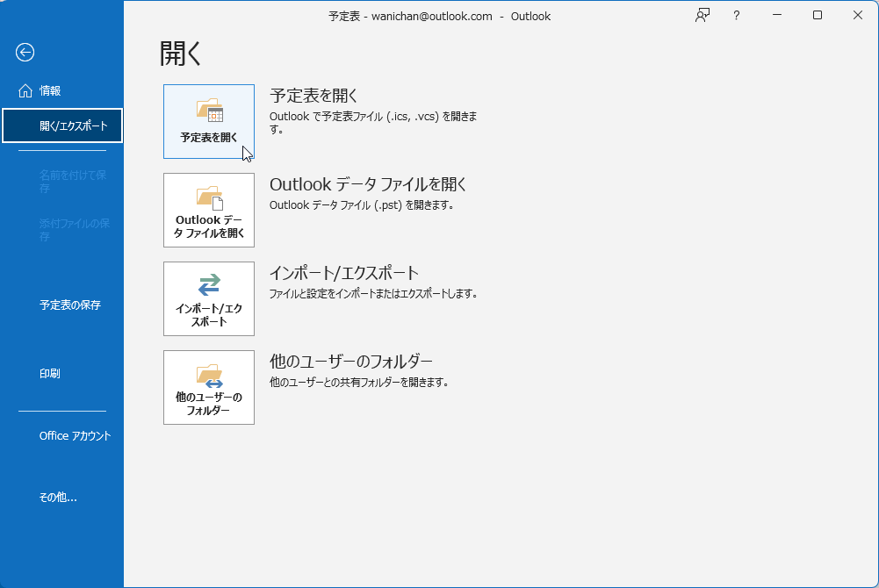
Task: Click the feedback person icon in title bar
Action: tap(702, 16)
